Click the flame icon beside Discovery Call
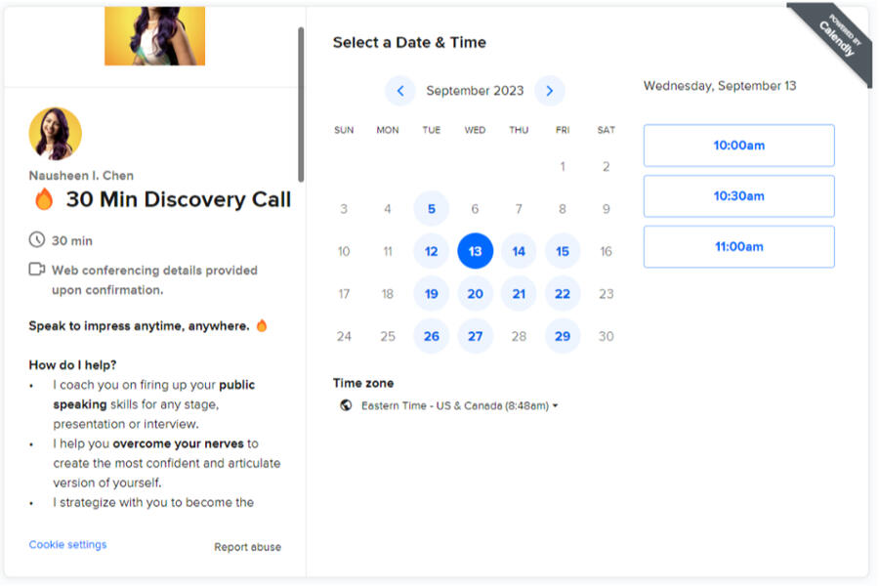The height and width of the screenshot is (588, 879). [44, 200]
